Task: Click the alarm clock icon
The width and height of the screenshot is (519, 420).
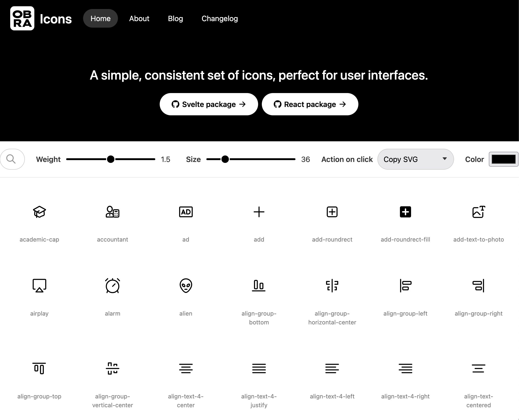Action: coord(113,285)
